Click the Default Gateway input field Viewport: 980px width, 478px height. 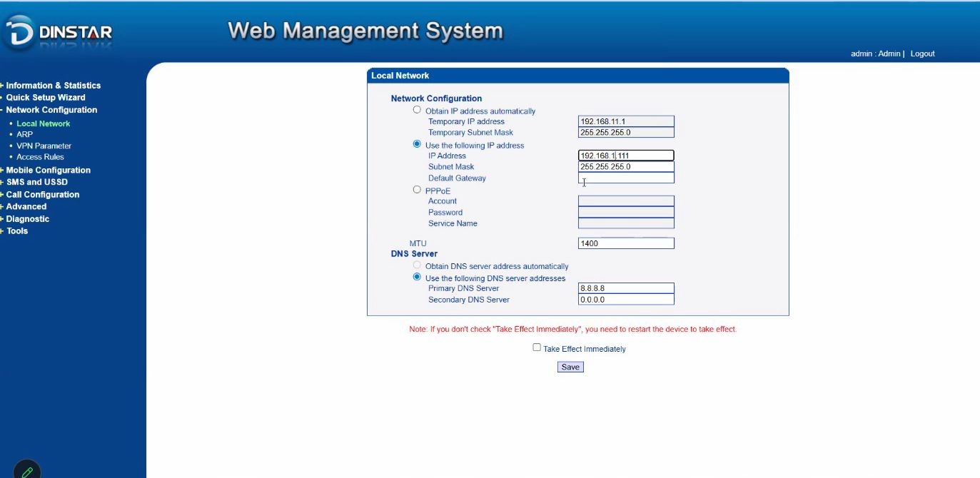click(x=625, y=178)
